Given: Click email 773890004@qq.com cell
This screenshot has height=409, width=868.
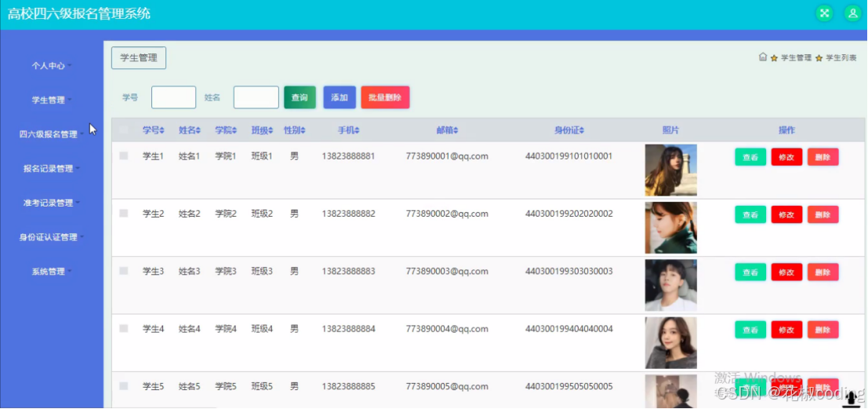Looking at the screenshot, I should click(447, 329).
